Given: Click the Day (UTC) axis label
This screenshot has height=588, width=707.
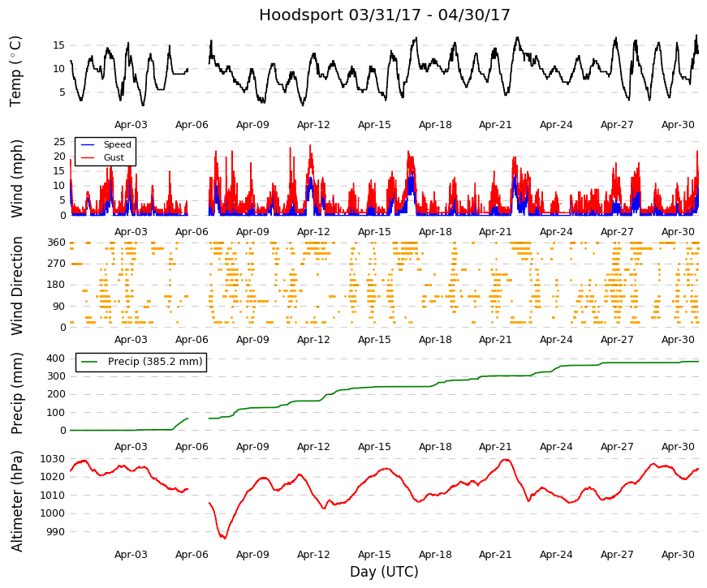Looking at the screenshot, I should [x=384, y=572].
